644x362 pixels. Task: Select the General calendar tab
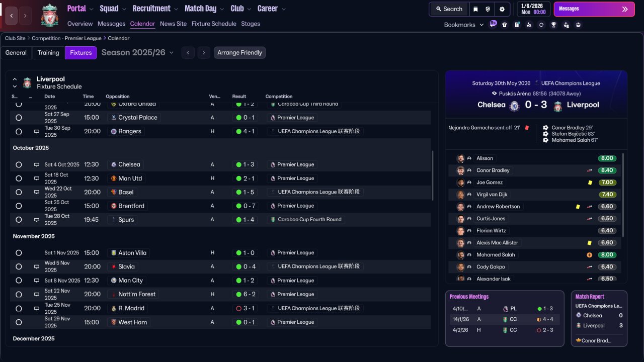click(16, 53)
